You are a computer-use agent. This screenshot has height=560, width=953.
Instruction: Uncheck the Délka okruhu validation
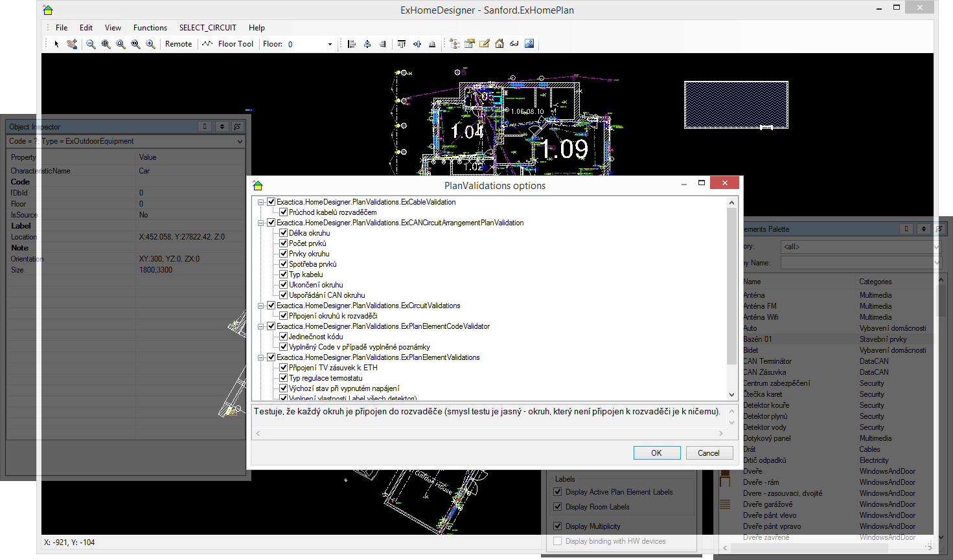coord(283,233)
